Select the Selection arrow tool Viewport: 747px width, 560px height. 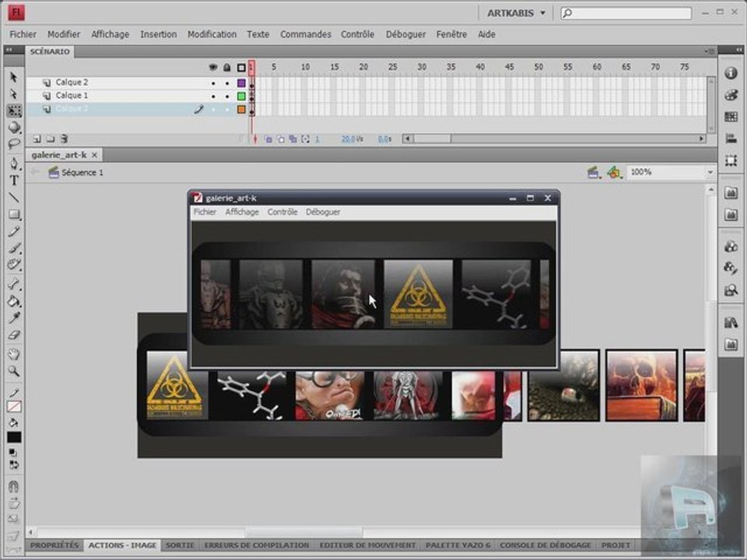(13, 77)
